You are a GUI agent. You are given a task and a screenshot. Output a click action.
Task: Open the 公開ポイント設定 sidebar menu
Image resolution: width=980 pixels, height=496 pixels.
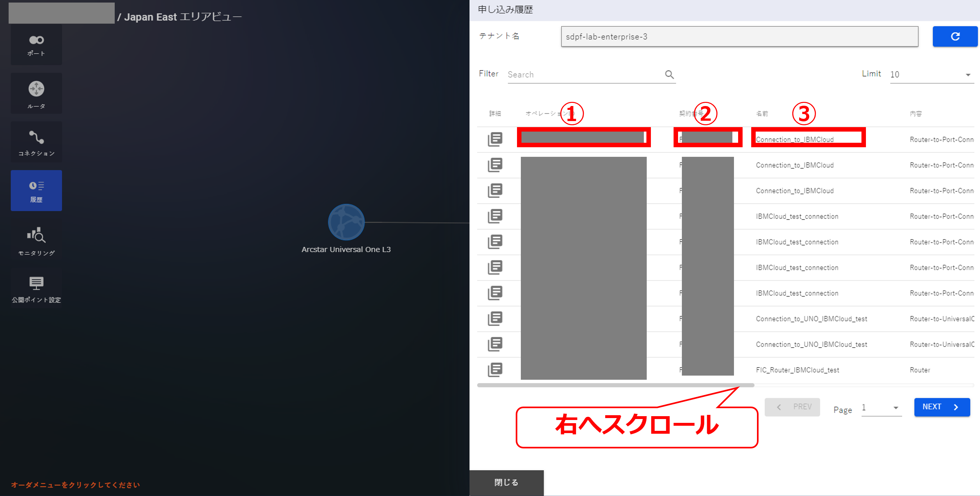(x=36, y=288)
